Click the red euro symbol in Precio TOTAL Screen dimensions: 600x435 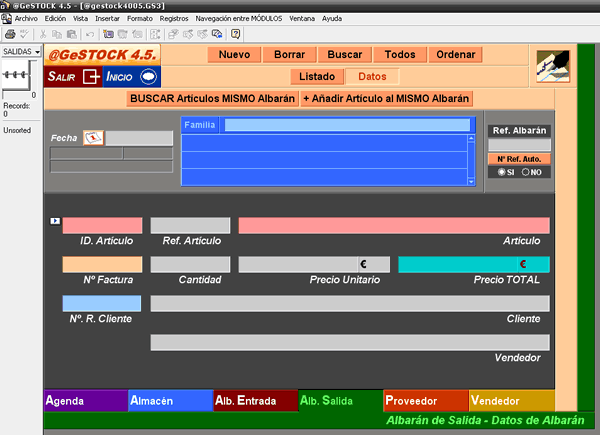[x=523, y=264]
